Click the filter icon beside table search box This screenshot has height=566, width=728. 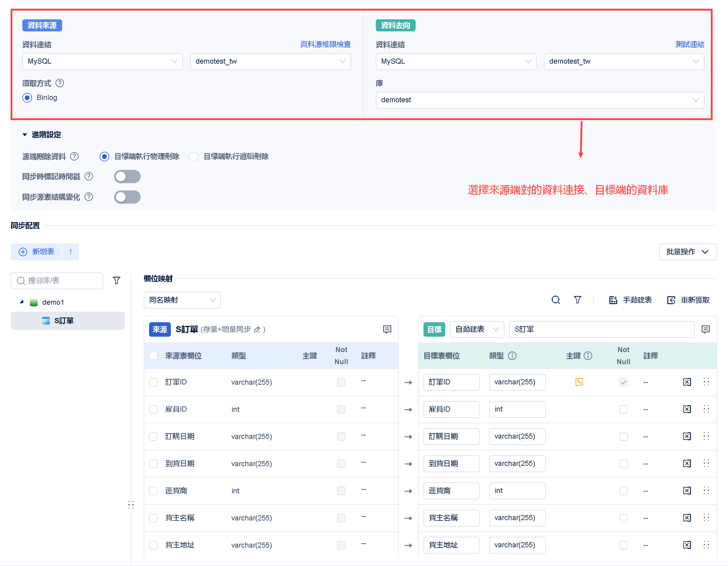(x=116, y=281)
